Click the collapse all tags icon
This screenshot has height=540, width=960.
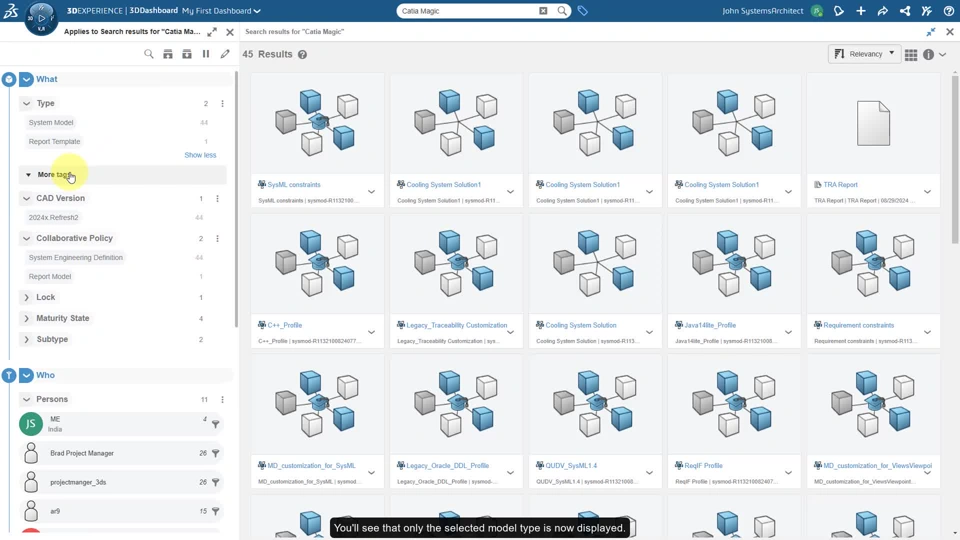click(x=187, y=54)
